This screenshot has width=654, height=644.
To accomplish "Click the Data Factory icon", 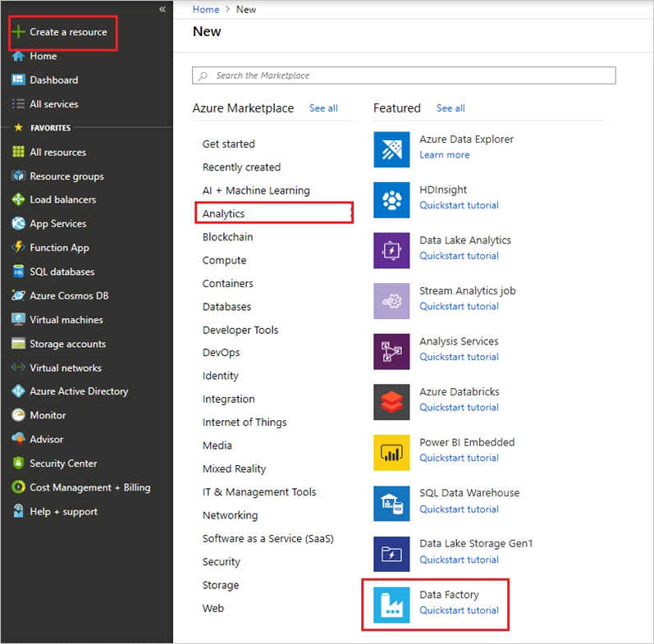I will 391,605.
